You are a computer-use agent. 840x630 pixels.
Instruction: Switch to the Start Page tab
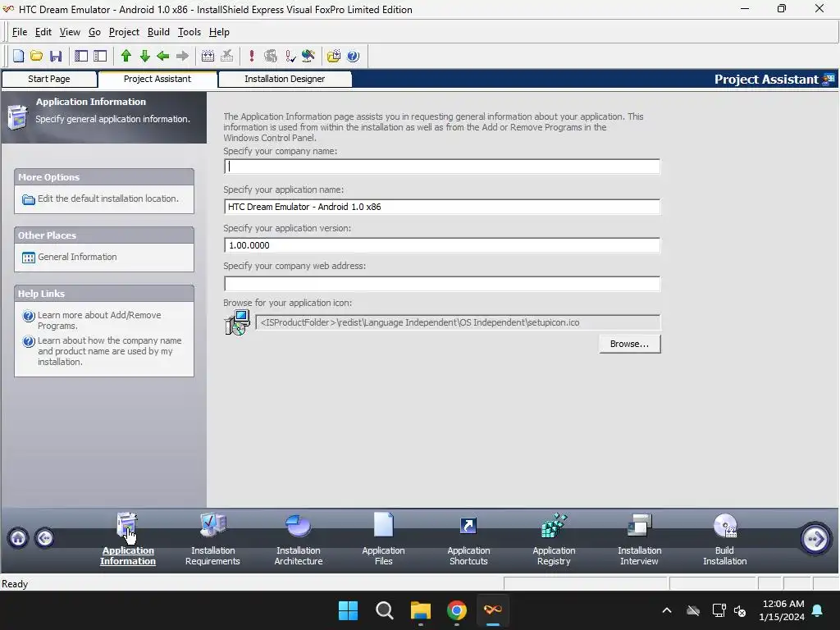49,80
